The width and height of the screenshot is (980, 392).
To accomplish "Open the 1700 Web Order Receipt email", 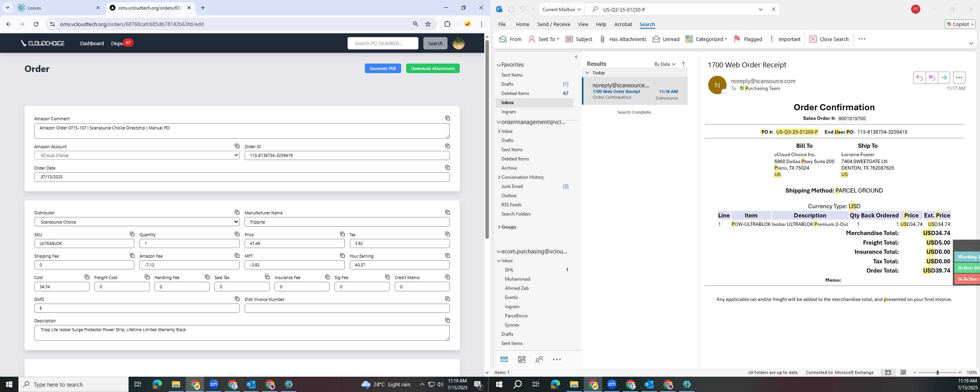I will click(x=635, y=91).
